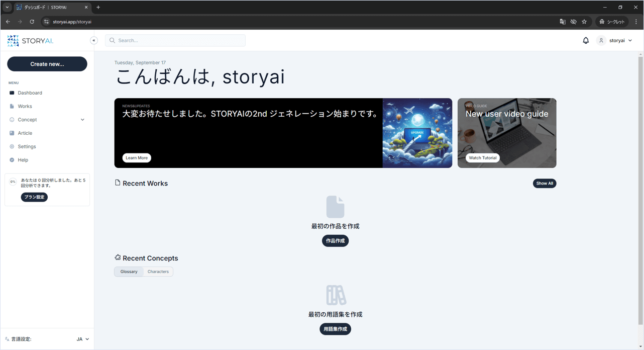Open notifications bell icon
644x350 pixels.
[x=586, y=40]
